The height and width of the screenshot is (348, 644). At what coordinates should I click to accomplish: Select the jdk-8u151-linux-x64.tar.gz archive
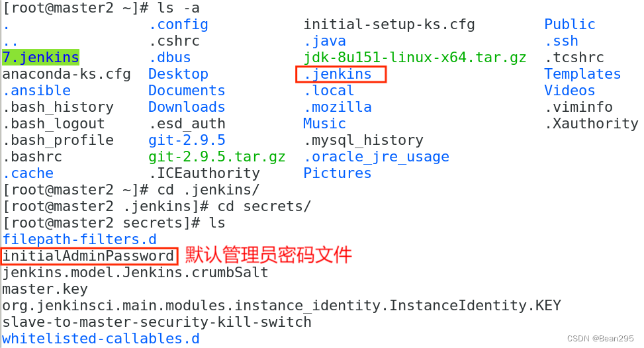tap(415, 58)
